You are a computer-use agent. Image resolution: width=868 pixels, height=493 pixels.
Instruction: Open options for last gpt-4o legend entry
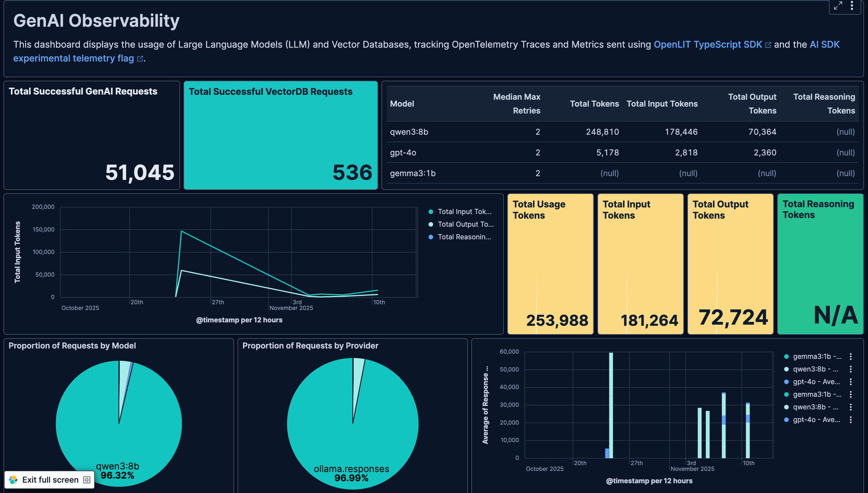pyautogui.click(x=850, y=420)
